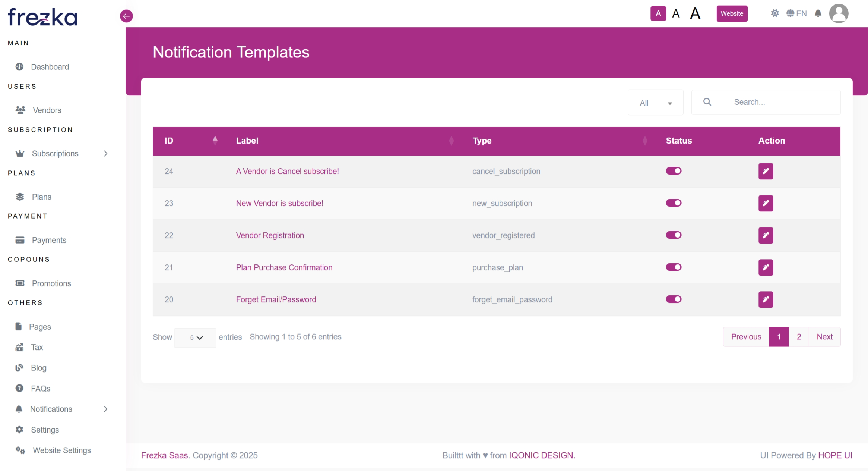
Task: Click the notification bell in the header
Action: pyautogui.click(x=818, y=14)
